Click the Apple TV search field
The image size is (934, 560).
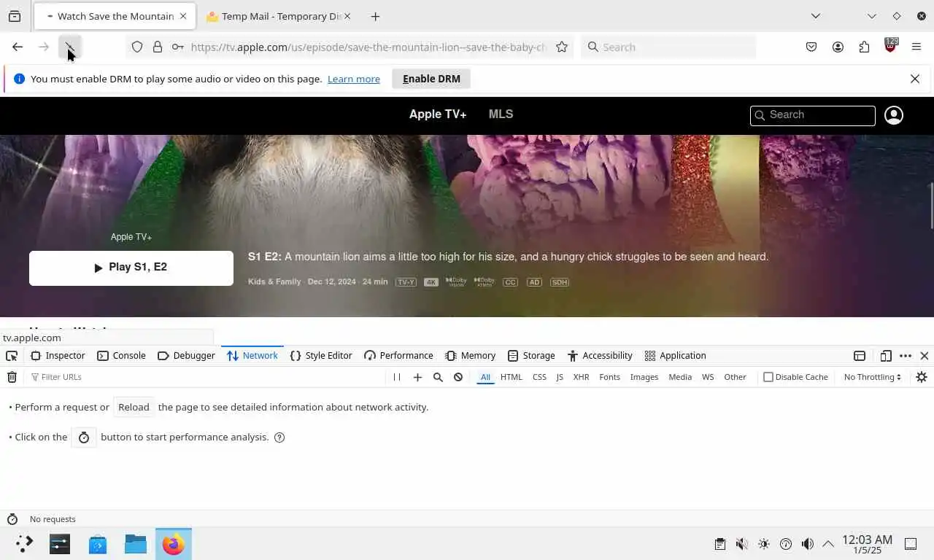813,115
